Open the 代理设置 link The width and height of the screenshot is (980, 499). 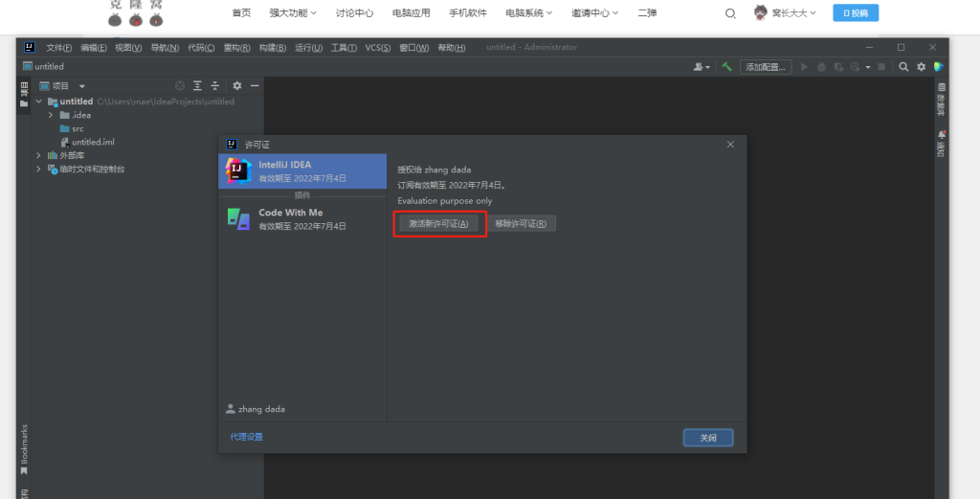[x=246, y=437]
